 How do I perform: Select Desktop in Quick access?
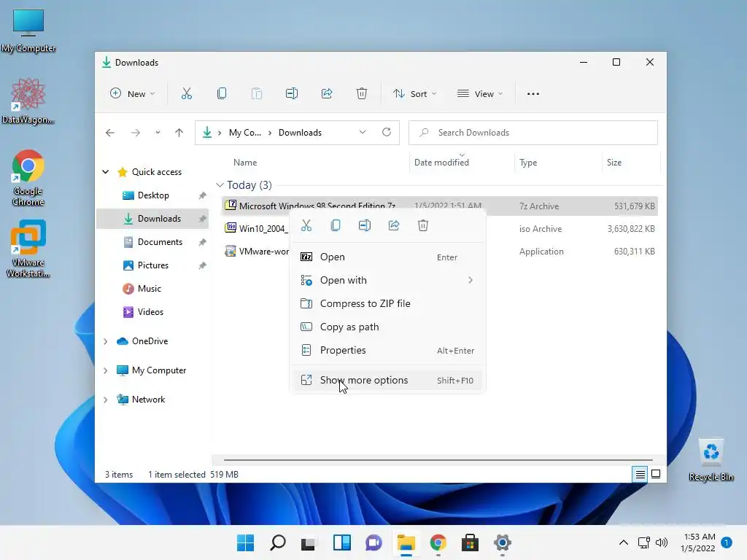click(x=152, y=195)
